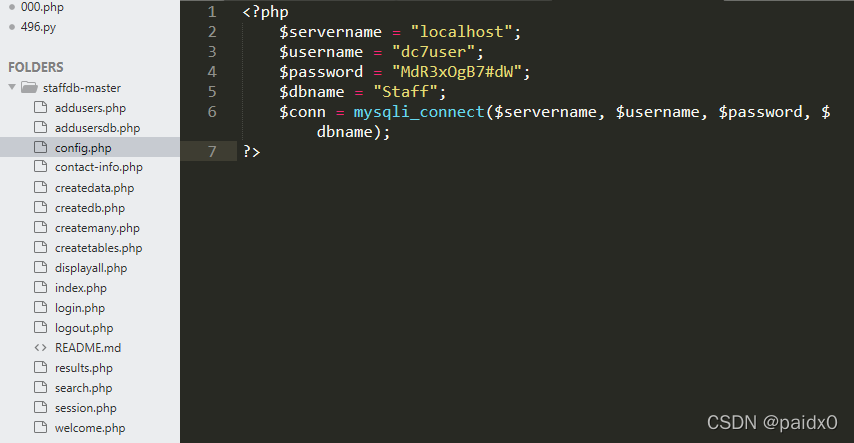
Task: Click line number 4 in gutter
Action: click(x=212, y=72)
